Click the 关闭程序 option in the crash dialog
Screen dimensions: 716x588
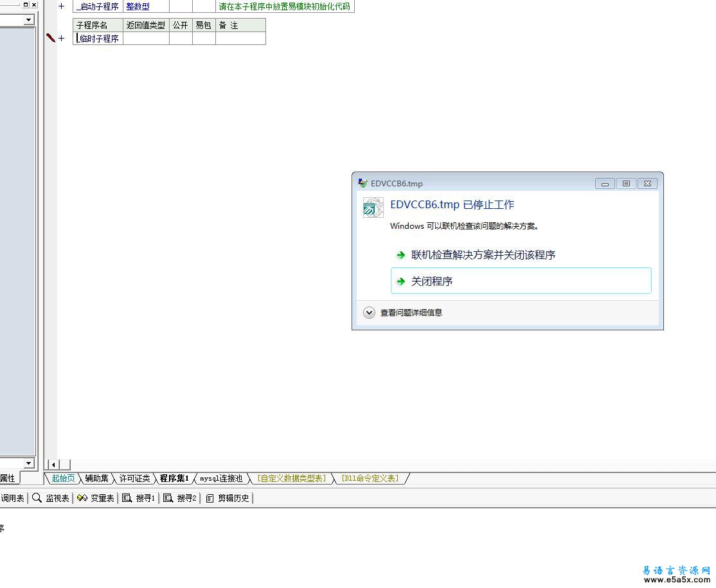click(521, 281)
